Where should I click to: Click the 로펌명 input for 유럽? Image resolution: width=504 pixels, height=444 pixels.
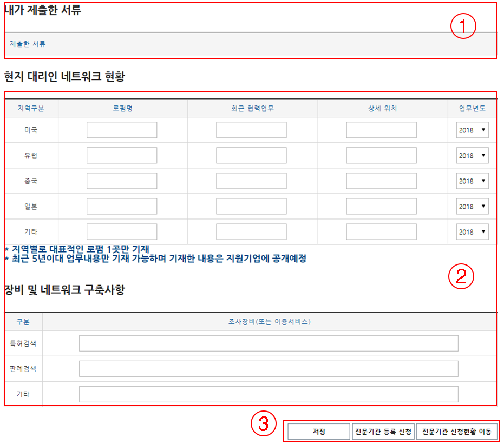point(122,156)
